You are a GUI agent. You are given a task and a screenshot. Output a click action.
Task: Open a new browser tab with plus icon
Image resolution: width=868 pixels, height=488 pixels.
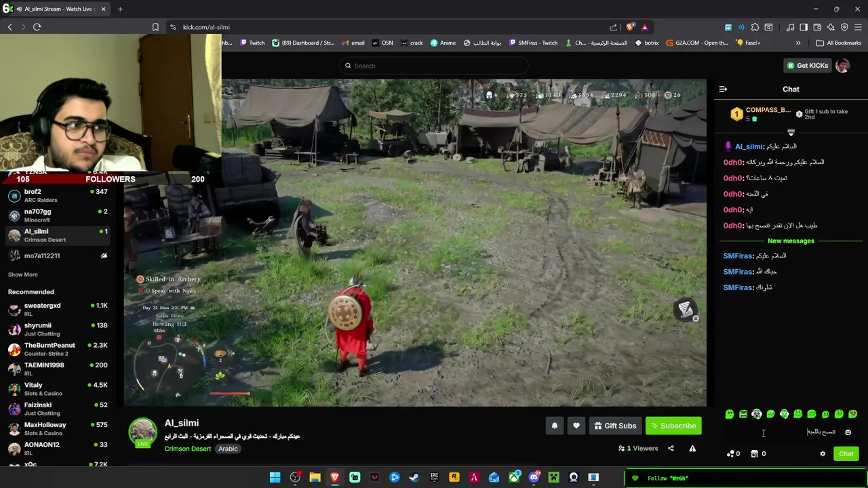click(x=120, y=9)
